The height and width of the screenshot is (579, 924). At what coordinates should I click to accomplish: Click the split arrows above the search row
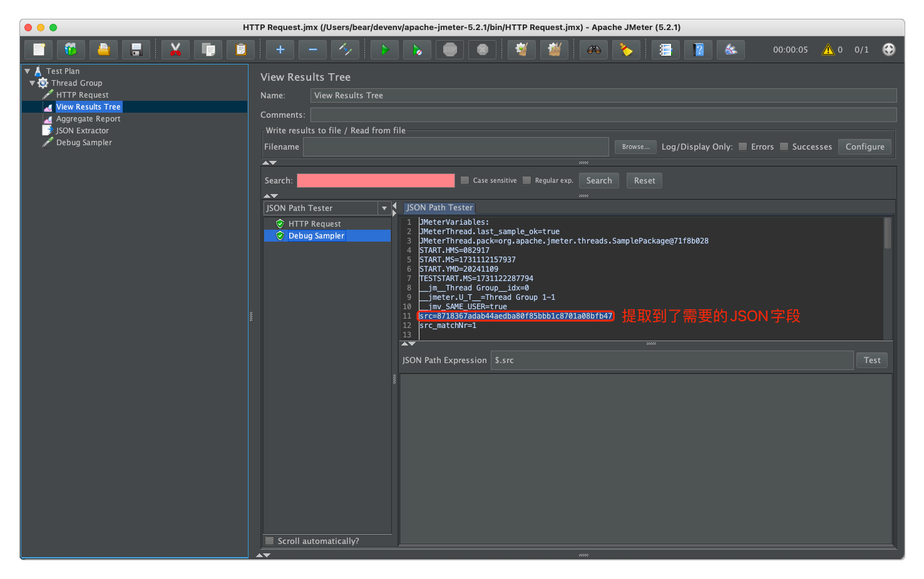pyautogui.click(x=270, y=163)
